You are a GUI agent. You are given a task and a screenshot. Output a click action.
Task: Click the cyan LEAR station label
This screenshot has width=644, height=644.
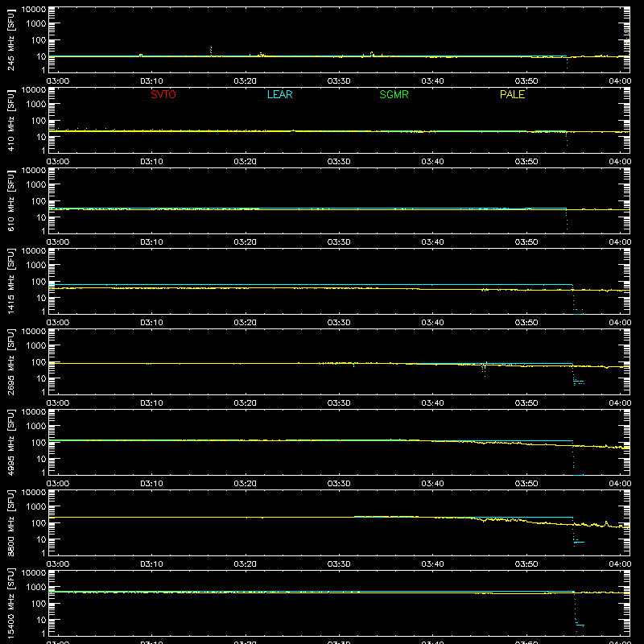point(279,94)
